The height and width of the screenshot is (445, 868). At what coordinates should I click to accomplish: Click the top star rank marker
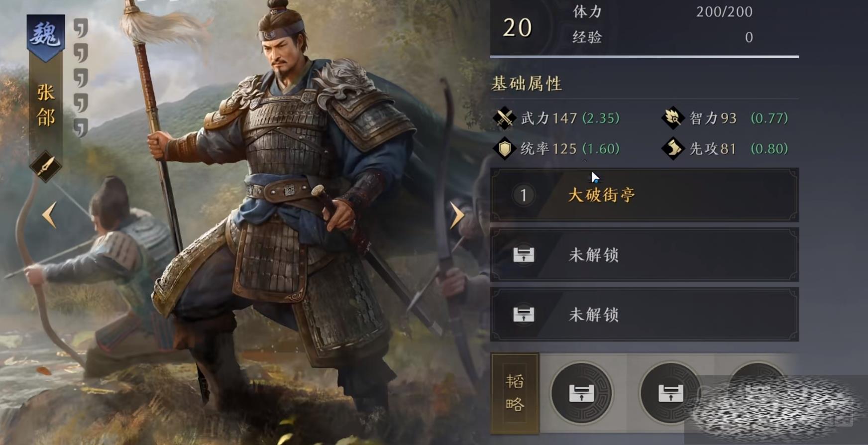tap(81, 28)
